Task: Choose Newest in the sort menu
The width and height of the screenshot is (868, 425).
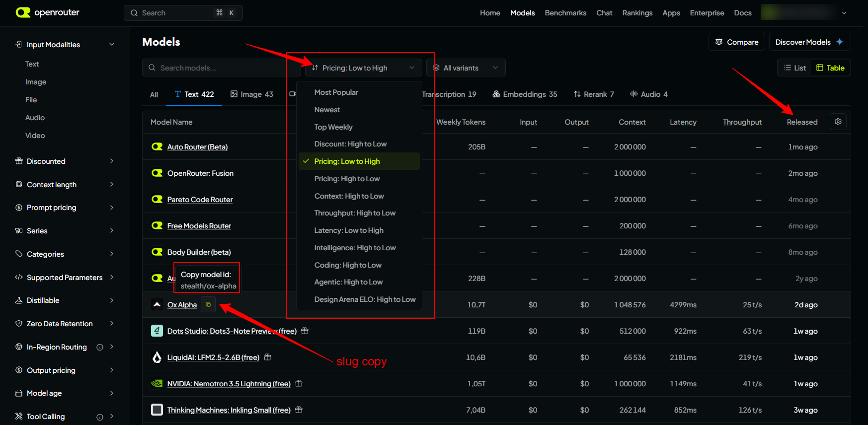Action: (359, 110)
